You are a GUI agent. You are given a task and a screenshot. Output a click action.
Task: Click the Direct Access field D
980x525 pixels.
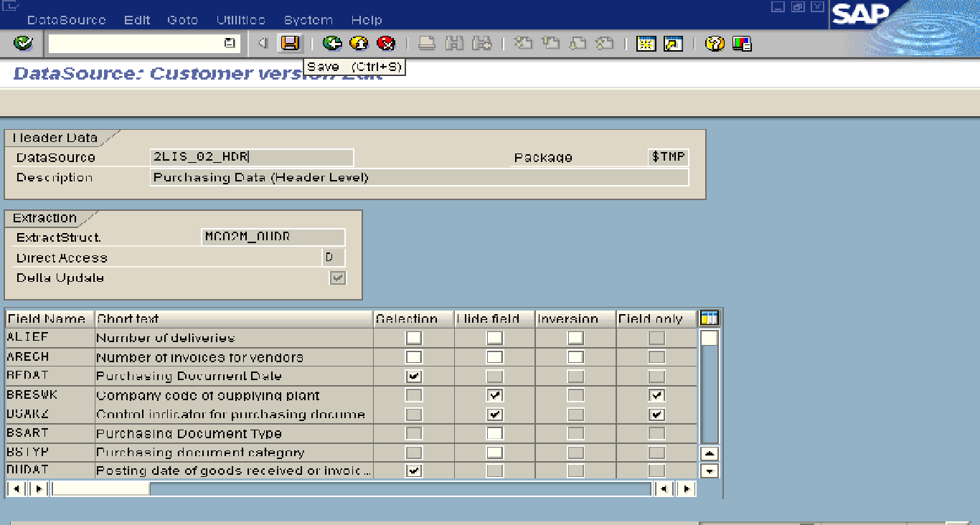click(x=334, y=257)
